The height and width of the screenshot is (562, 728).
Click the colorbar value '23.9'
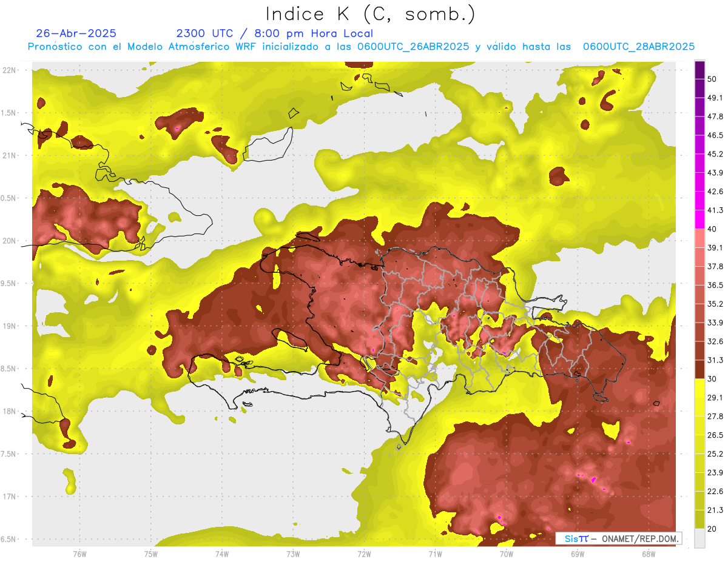click(x=715, y=473)
